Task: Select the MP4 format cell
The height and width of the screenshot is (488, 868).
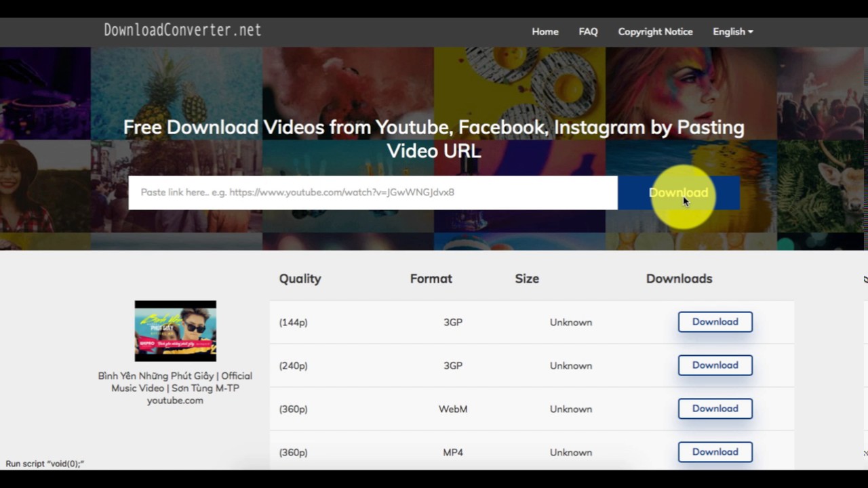Action: point(453,453)
